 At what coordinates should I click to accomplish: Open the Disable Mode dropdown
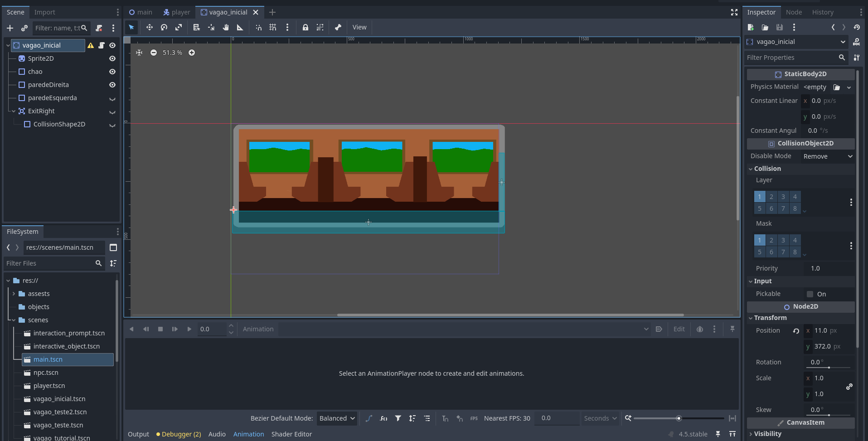pyautogui.click(x=828, y=156)
